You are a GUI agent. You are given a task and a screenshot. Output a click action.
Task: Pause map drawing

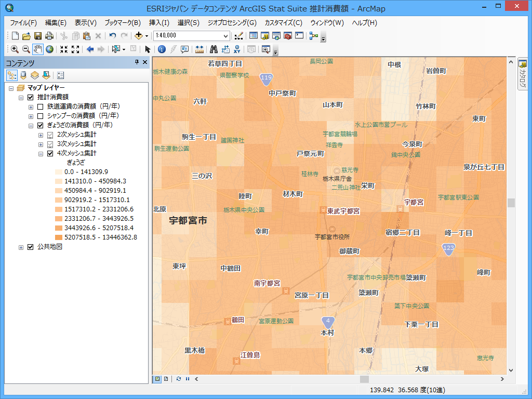[188, 379]
